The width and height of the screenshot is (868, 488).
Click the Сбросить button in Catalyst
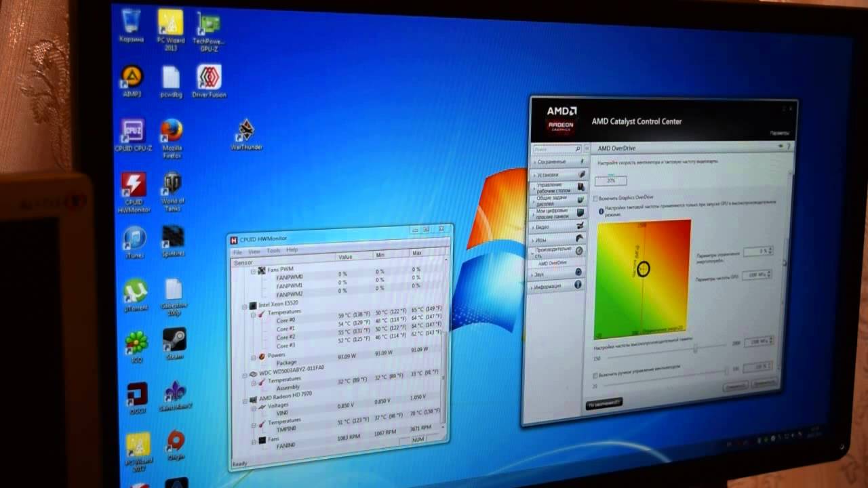point(735,386)
